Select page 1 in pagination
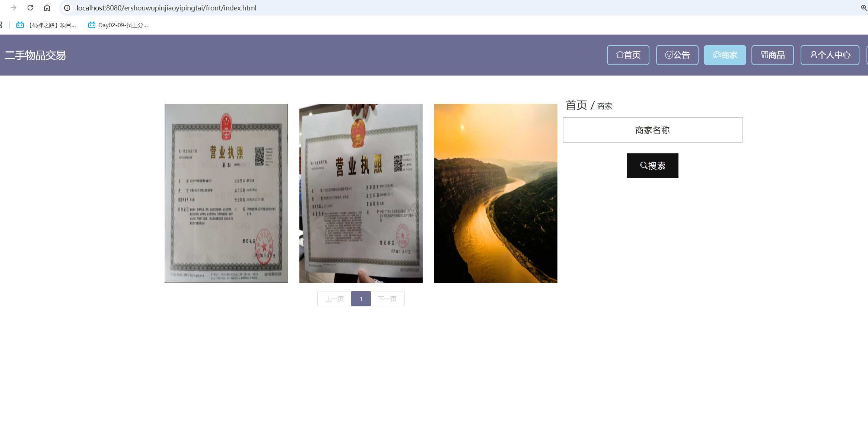The image size is (868, 421). coord(361,299)
